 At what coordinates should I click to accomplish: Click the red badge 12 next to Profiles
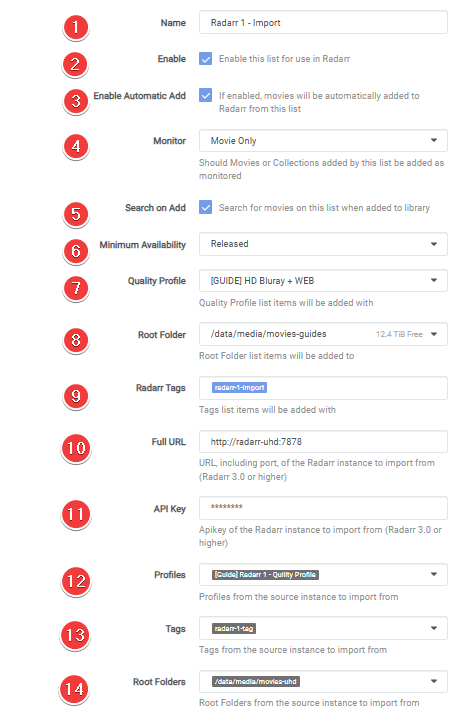point(76,581)
